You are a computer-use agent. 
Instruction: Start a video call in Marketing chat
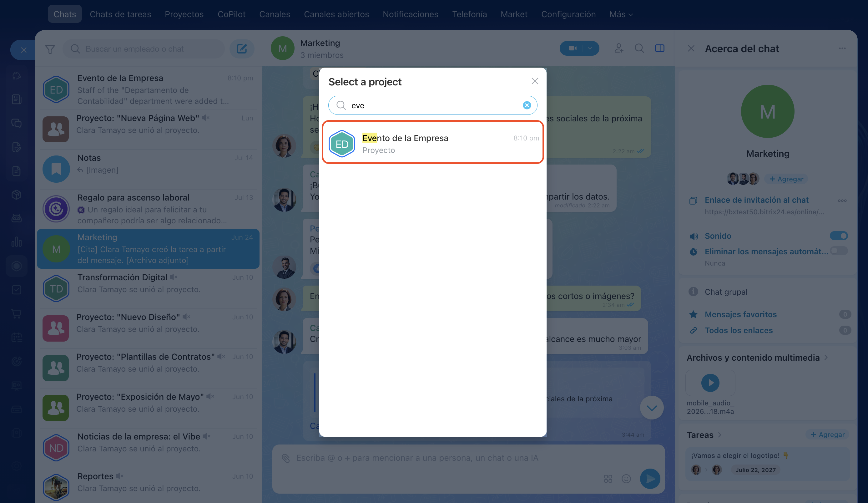coord(573,48)
